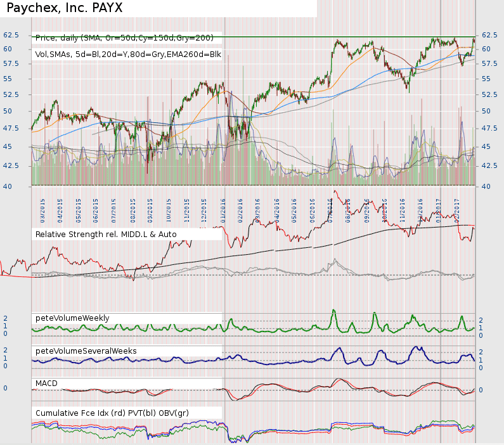Select the 10/2015 date label
This screenshot has width=504, height=445.
tap(169, 210)
